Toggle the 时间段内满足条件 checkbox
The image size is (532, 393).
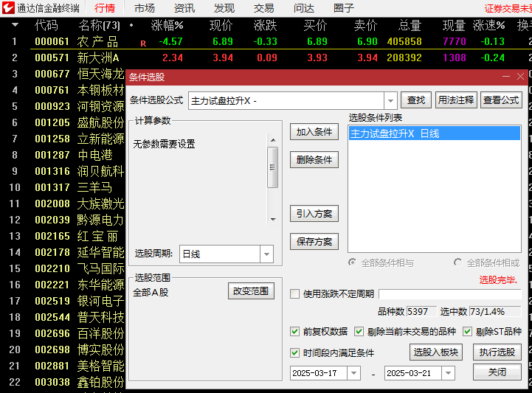pos(295,353)
